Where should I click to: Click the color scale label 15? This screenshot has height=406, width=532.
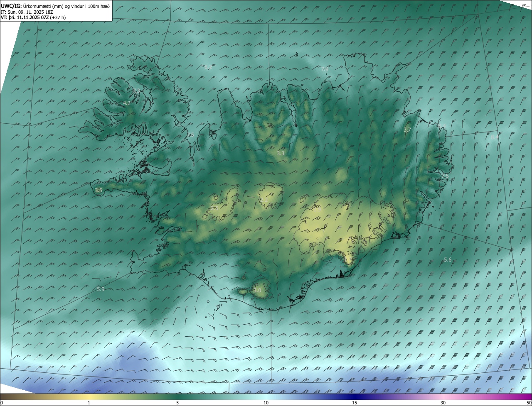(x=355, y=403)
